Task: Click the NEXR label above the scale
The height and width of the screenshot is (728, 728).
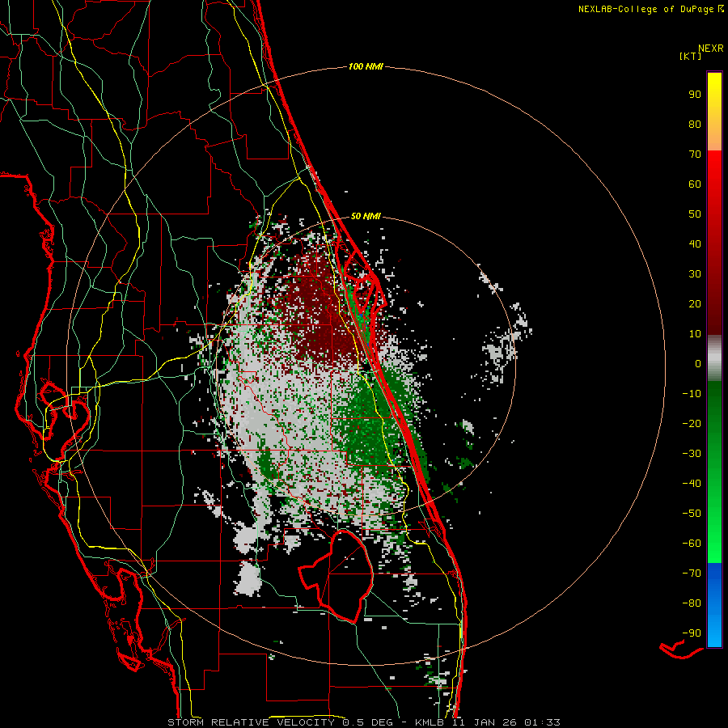Action: click(x=711, y=49)
